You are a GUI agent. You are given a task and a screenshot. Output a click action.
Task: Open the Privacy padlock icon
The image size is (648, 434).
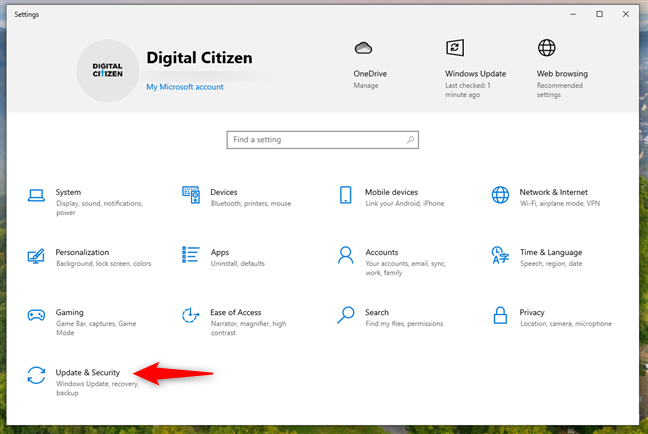(x=500, y=315)
